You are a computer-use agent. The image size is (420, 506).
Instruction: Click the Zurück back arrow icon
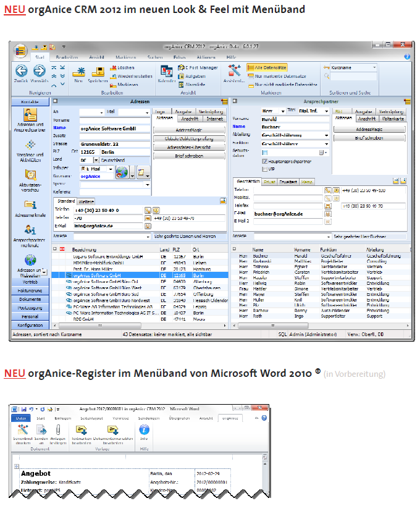click(22, 70)
